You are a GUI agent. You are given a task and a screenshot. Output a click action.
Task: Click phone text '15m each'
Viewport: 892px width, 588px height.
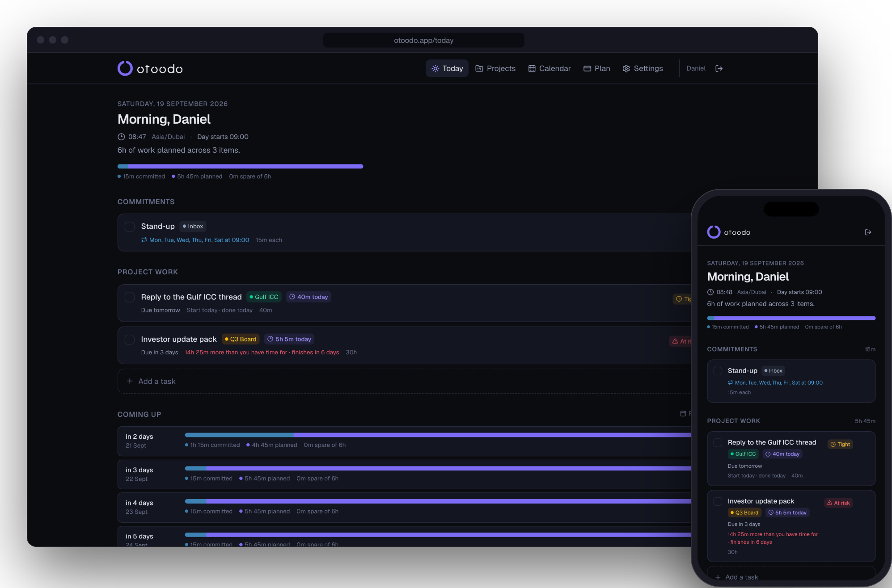point(739,392)
